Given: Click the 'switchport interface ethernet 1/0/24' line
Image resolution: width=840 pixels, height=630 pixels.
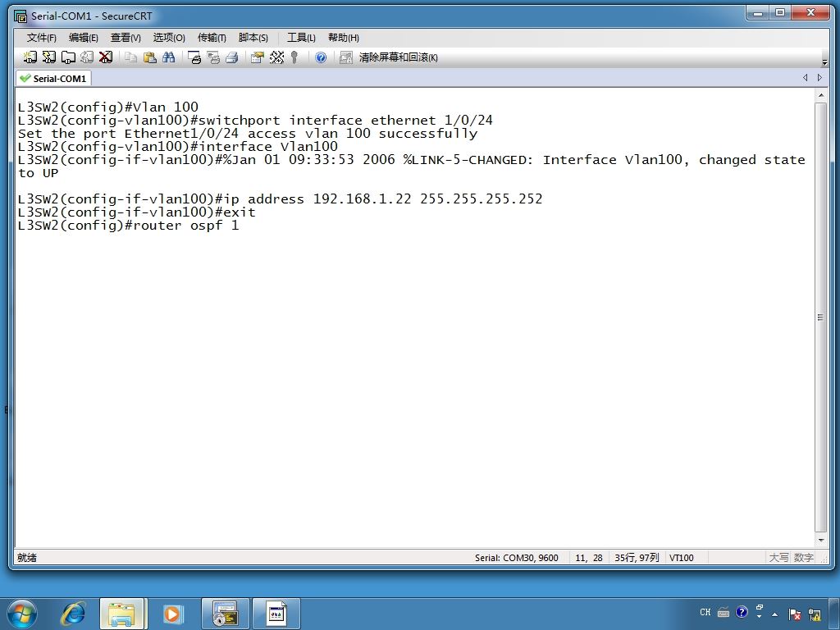Looking at the screenshot, I should pos(255,121).
